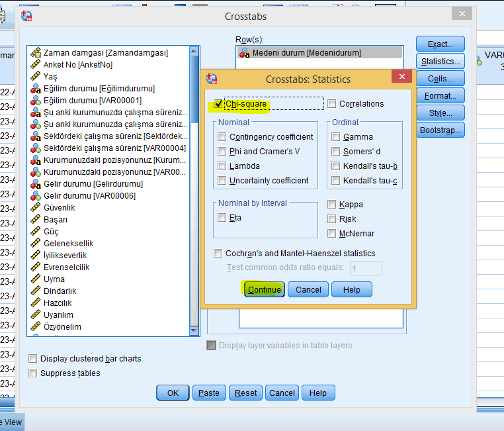Click the Medeni durum icon in Row(s) list
Screen dimensions: 504x431
244,53
